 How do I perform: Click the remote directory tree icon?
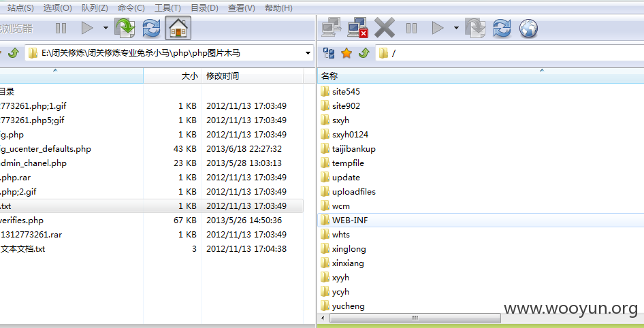pos(329,53)
